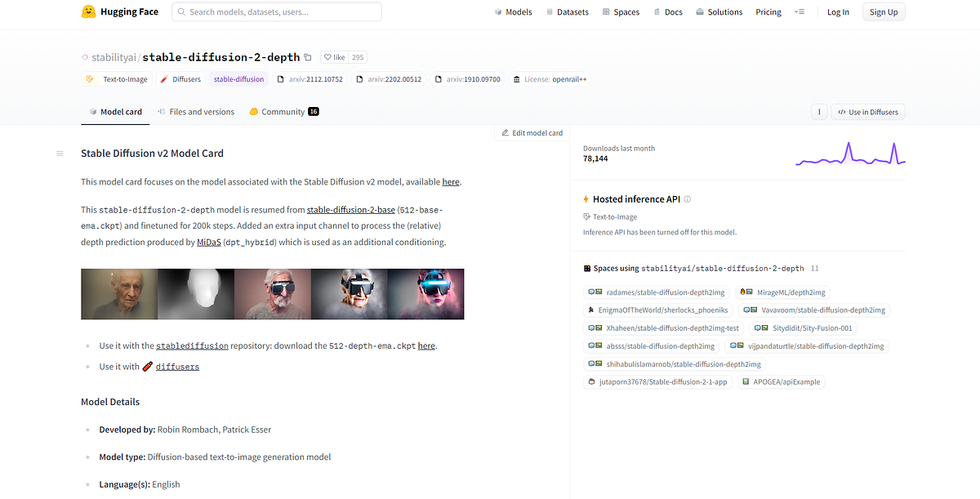Open Vavavoom/stable-diffusion-depth2img space

pos(814,310)
